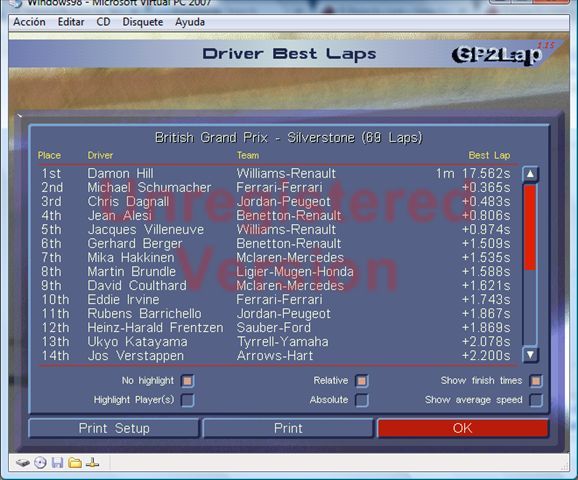This screenshot has width=578, height=480.
Task: Click Ligier-Mugen-Honda team name
Action: pos(295,272)
